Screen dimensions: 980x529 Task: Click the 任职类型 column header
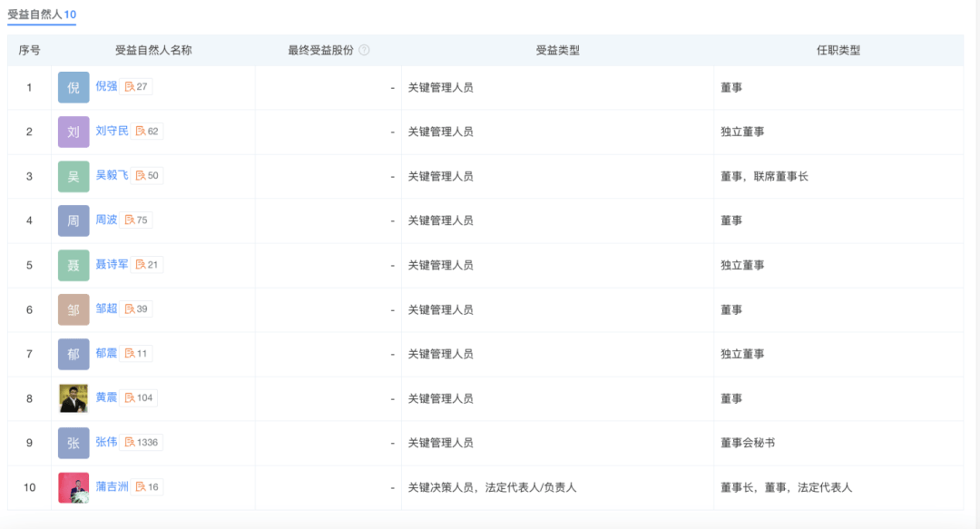click(838, 50)
